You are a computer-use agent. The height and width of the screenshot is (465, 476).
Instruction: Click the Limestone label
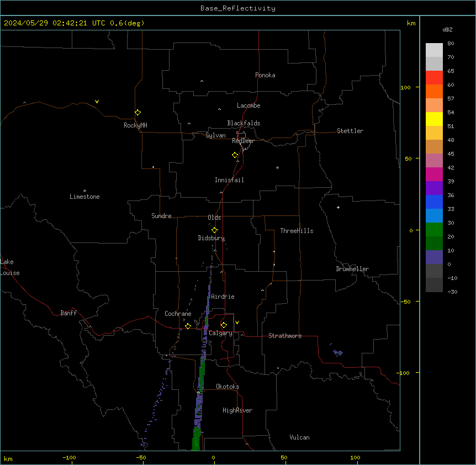[84, 197]
